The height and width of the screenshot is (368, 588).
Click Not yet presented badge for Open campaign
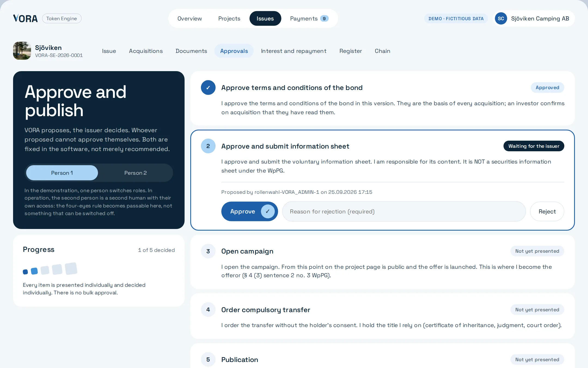537,251
